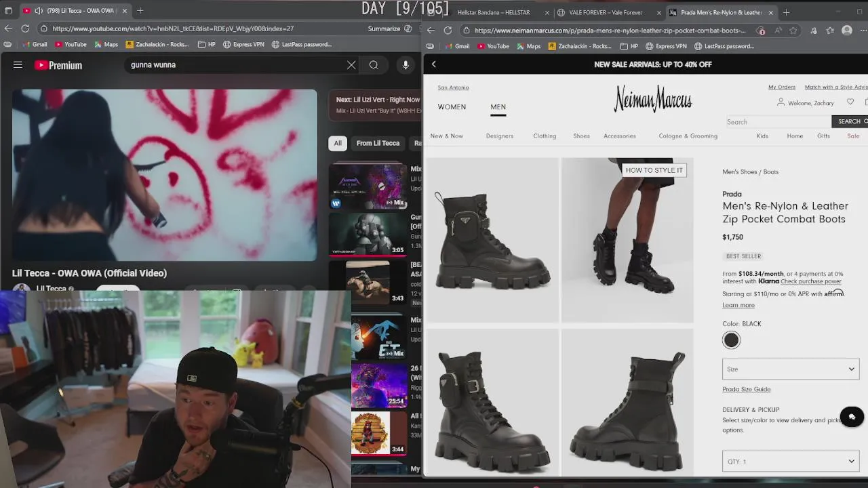Open new tab in Neiman Marcus window
The image size is (868, 488).
coord(786,12)
